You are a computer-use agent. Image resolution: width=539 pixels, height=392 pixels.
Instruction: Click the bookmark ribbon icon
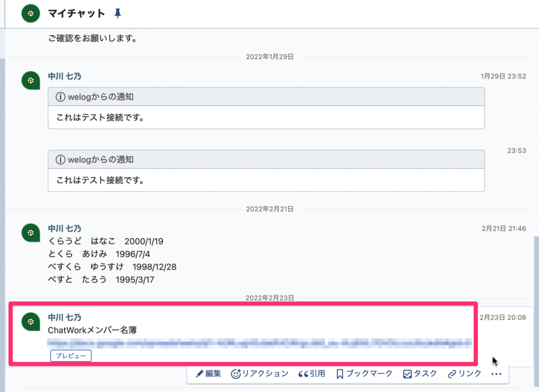pyautogui.click(x=340, y=373)
